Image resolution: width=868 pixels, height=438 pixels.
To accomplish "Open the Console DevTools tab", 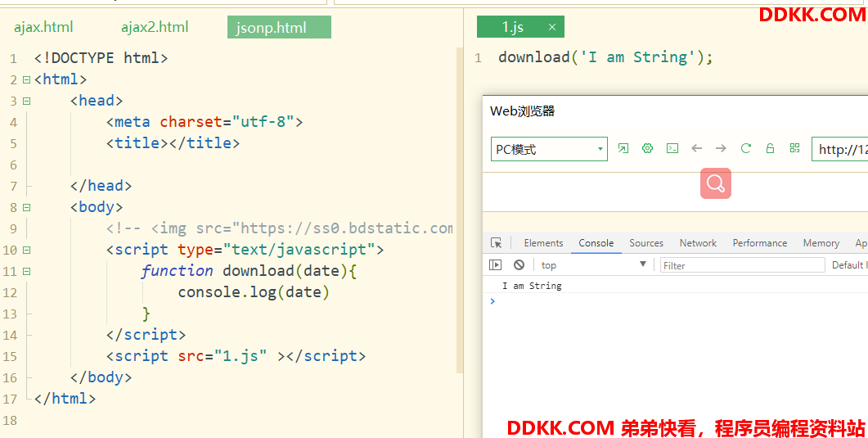I will coord(596,243).
